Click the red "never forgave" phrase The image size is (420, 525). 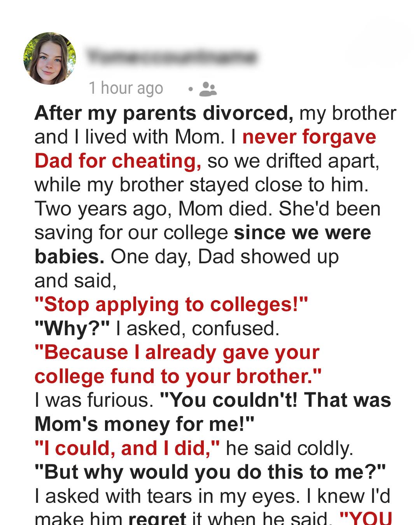[309, 137]
